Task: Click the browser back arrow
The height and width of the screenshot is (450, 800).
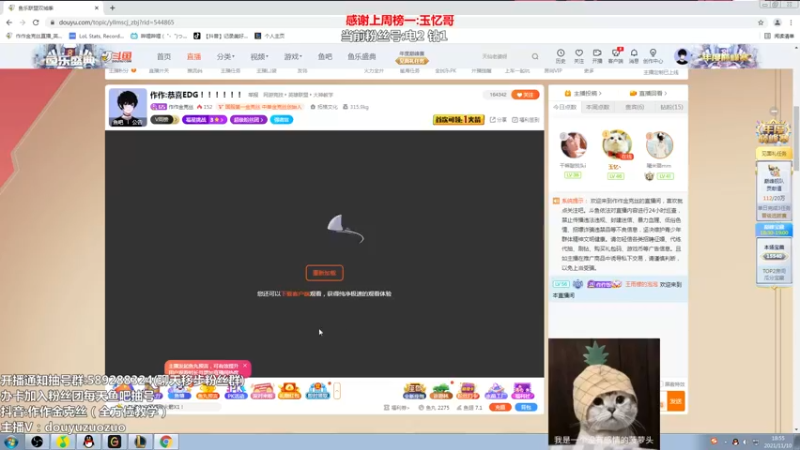Action: [9, 22]
